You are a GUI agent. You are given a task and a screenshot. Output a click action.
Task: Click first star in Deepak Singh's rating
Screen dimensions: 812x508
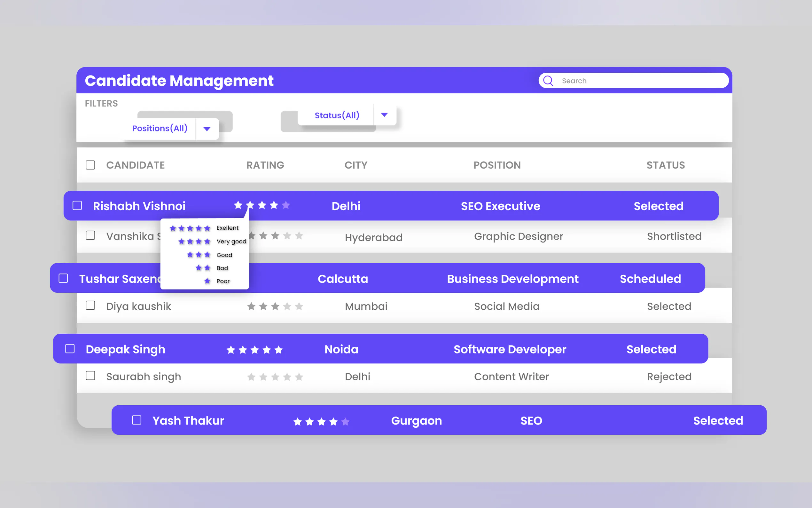pos(230,350)
